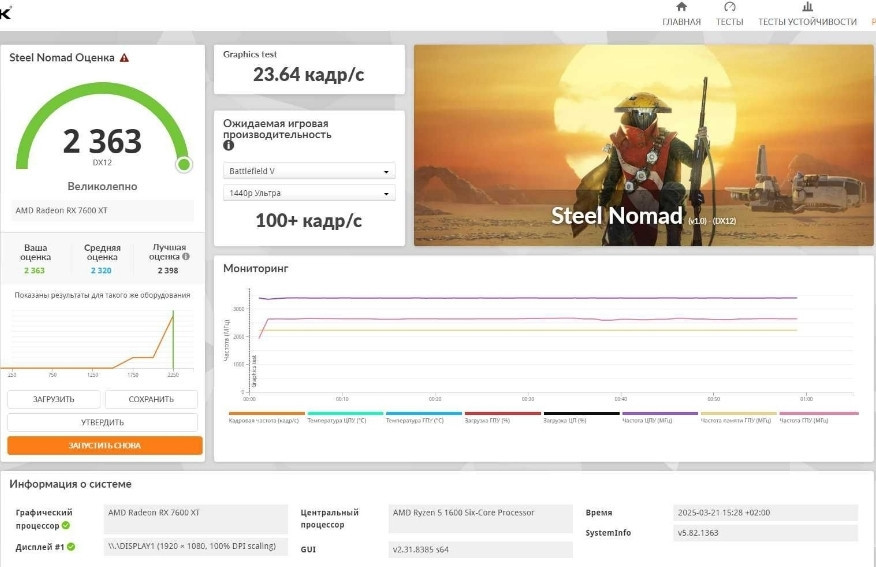
Task: Click Ваша оценка value 2 363
Action: pyautogui.click(x=34, y=270)
